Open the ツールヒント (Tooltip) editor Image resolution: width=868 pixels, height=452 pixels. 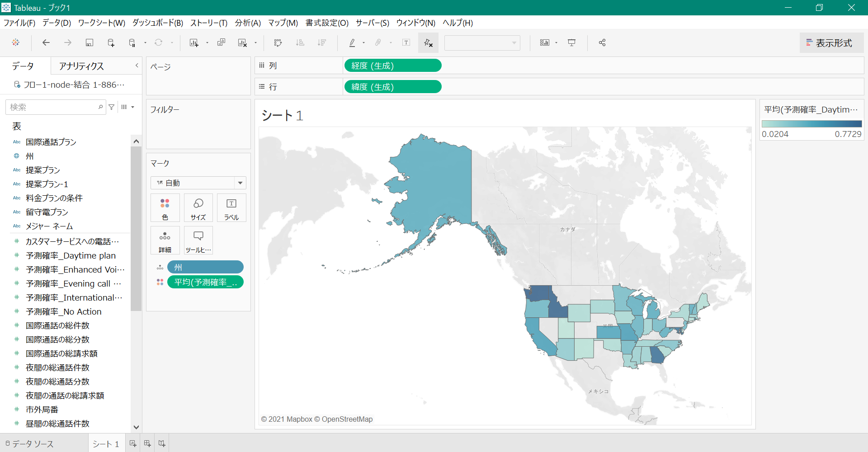[198, 240]
